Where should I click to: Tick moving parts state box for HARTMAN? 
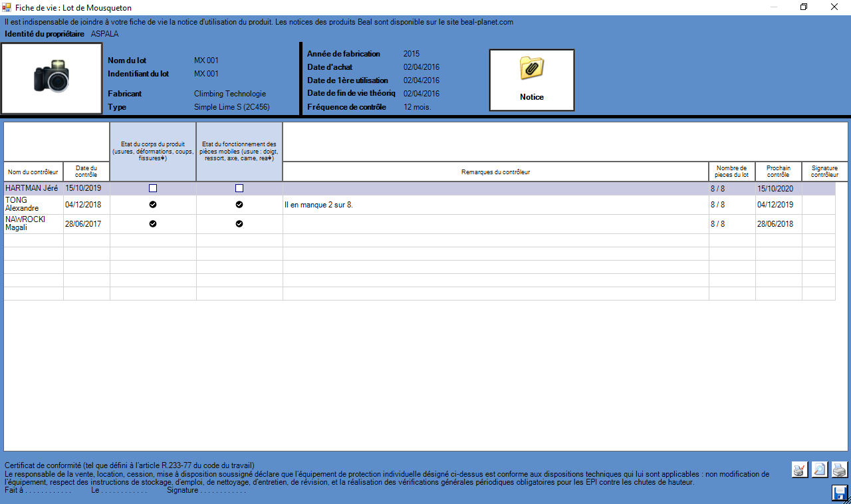239,188
